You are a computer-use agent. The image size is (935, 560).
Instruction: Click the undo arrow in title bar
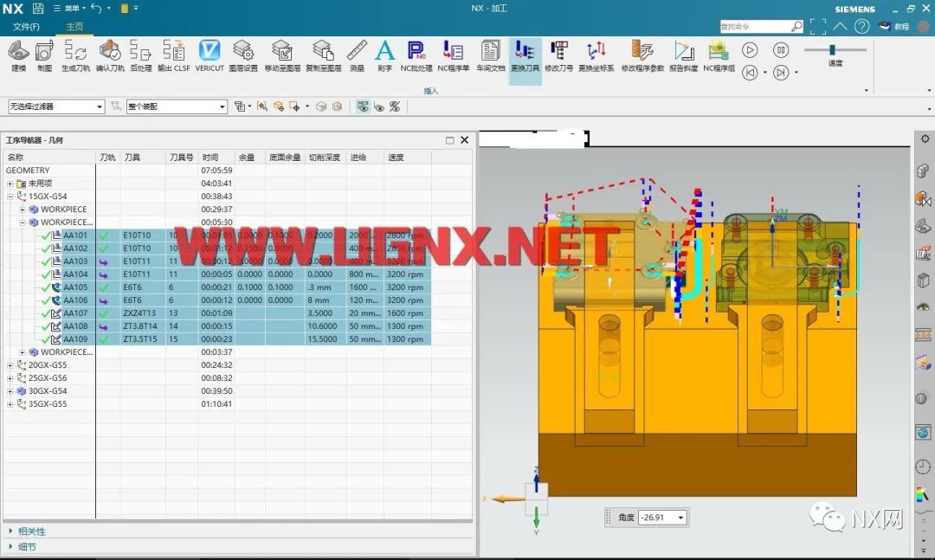coord(97,9)
